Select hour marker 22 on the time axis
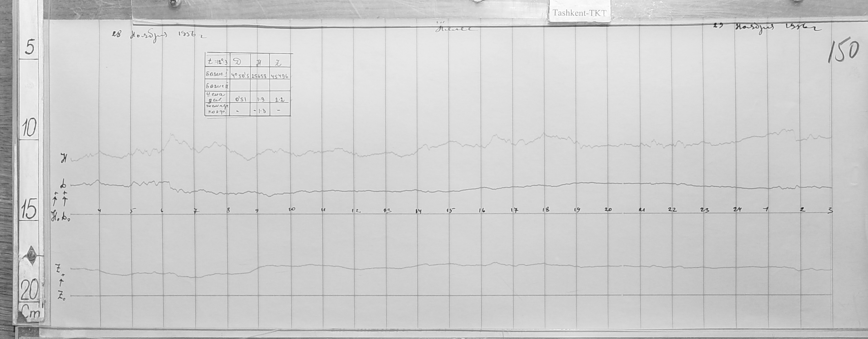 [x=672, y=210]
